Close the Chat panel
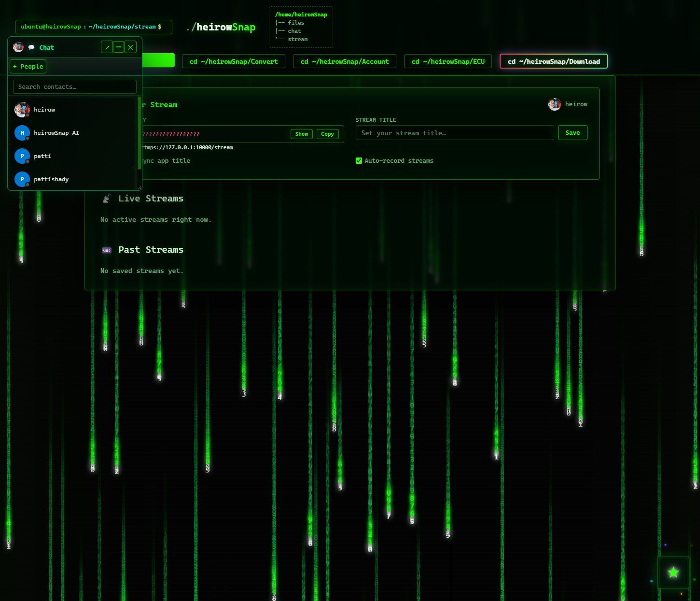This screenshot has width=700, height=601. coord(130,47)
